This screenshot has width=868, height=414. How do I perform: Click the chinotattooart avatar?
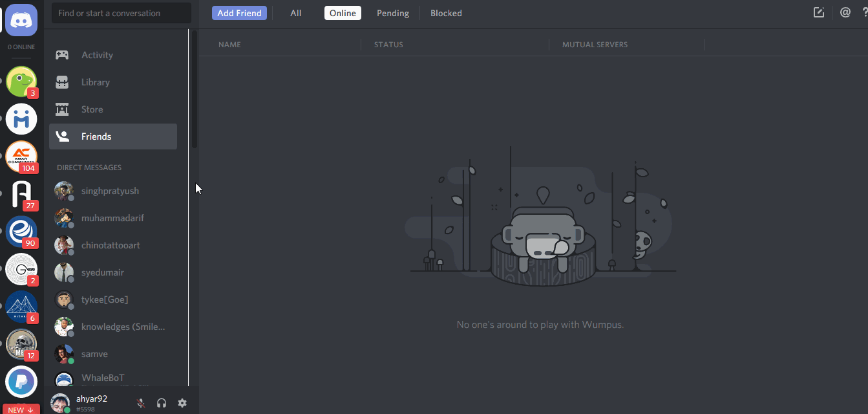coord(64,245)
